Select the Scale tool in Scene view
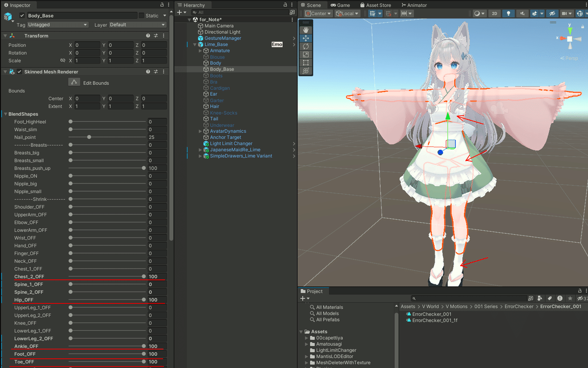The height and width of the screenshot is (368, 588). point(306,54)
